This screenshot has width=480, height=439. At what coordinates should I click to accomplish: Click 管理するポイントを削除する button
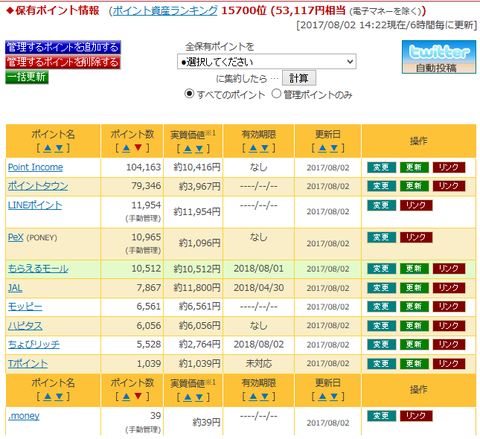[x=63, y=62]
